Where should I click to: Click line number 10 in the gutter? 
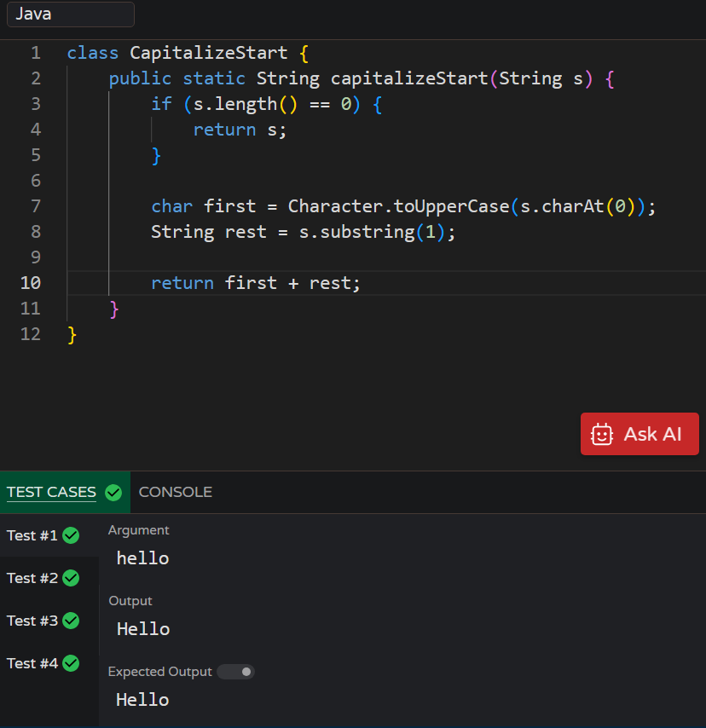click(31, 283)
